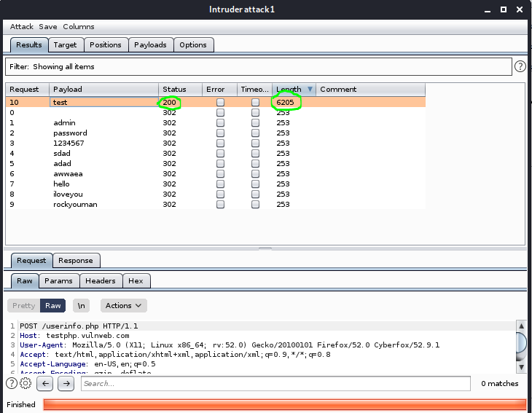The image size is (532, 413).
Task: Select the row with payload iloveyou
Action: (x=216, y=194)
